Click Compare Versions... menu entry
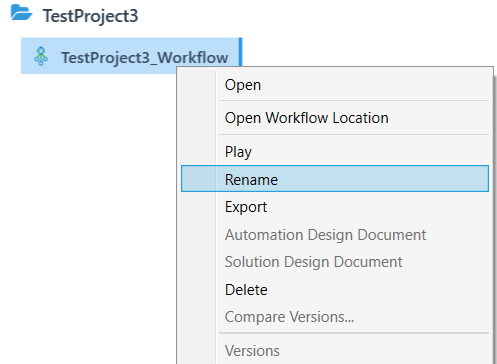The height and width of the screenshot is (364, 497). point(335,317)
